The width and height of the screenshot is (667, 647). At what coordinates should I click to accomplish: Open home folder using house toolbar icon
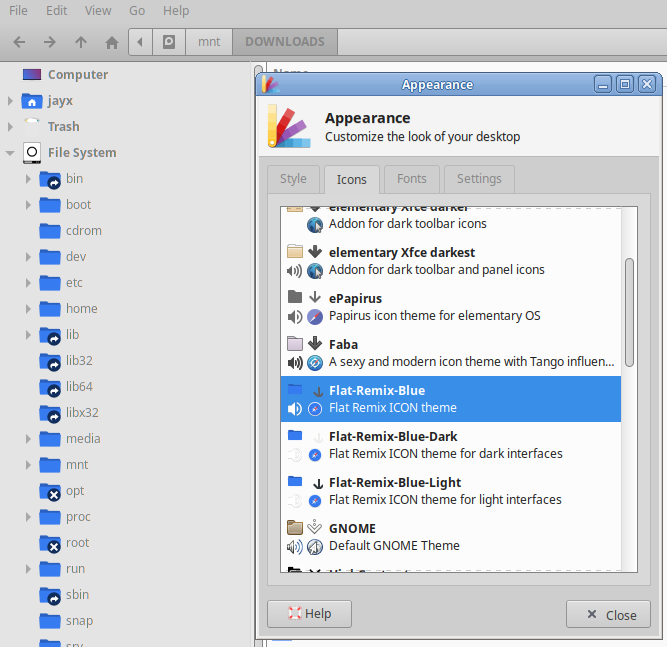point(112,42)
